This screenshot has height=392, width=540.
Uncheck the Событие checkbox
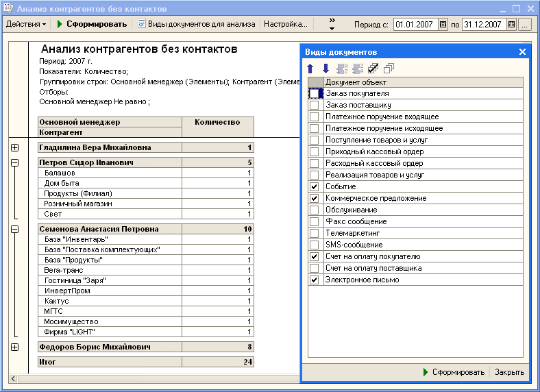tap(315, 187)
